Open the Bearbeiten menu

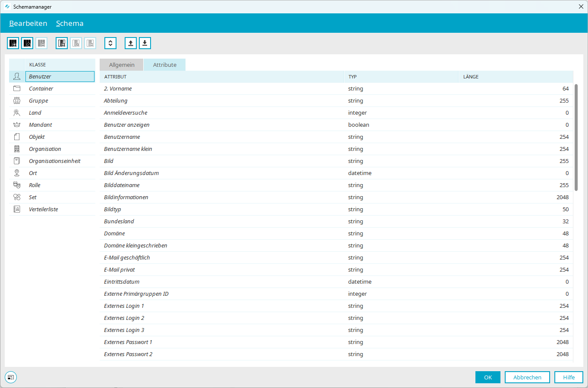pyautogui.click(x=28, y=23)
